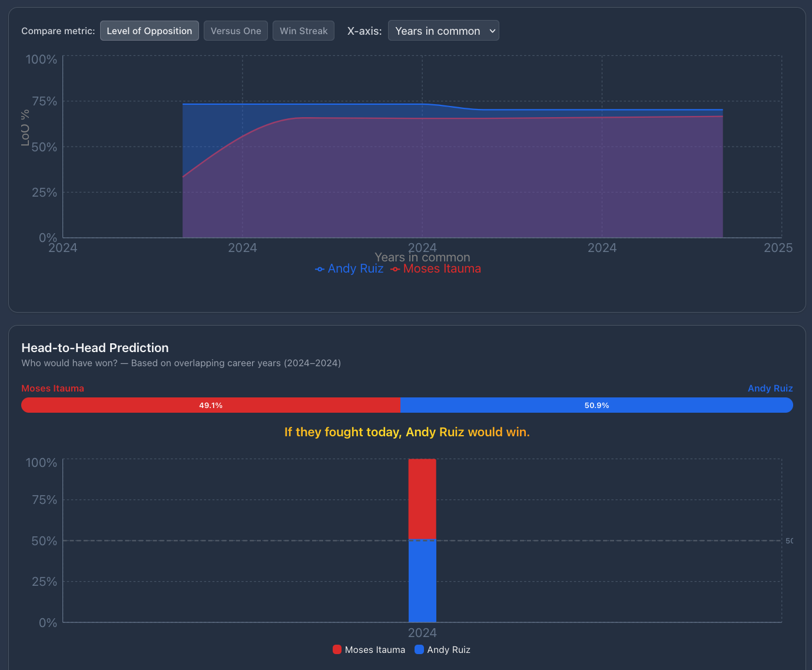The image size is (812, 670).
Task: Click the Head-to-Head Prediction heading
Action: [x=95, y=348]
